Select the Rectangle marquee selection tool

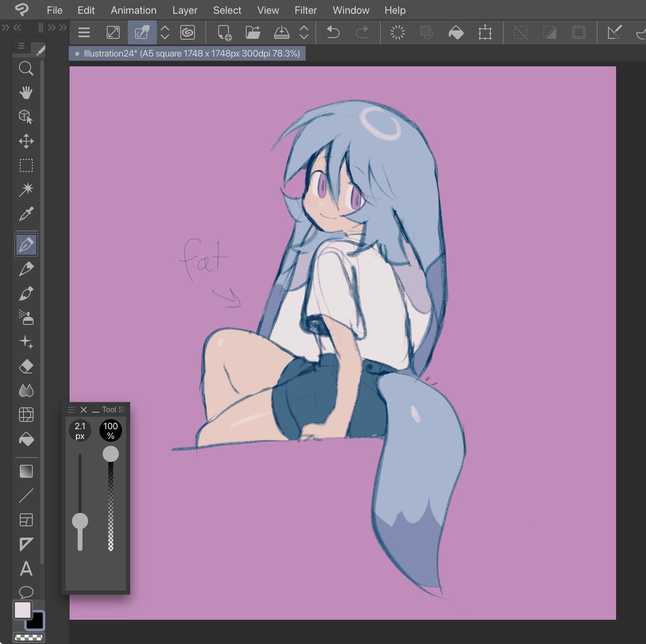tap(26, 165)
